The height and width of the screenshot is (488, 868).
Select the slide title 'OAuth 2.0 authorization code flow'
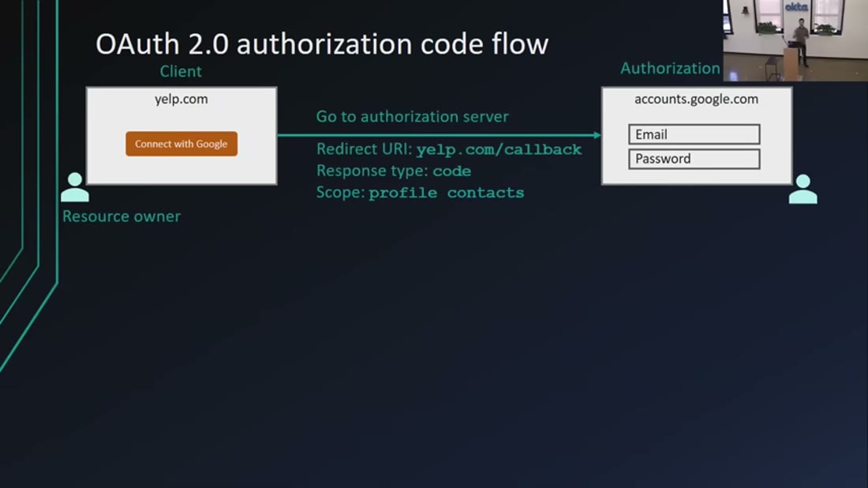(x=322, y=44)
